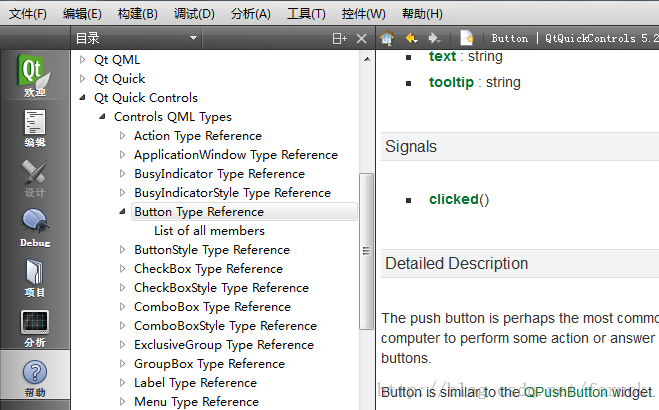
Task: Click the split sidebar icon
Action: 339,39
